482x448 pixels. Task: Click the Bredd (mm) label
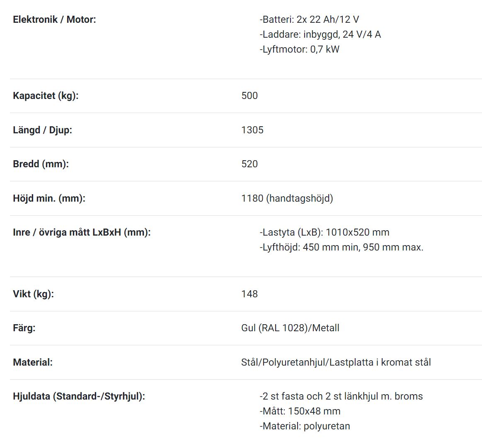click(41, 164)
